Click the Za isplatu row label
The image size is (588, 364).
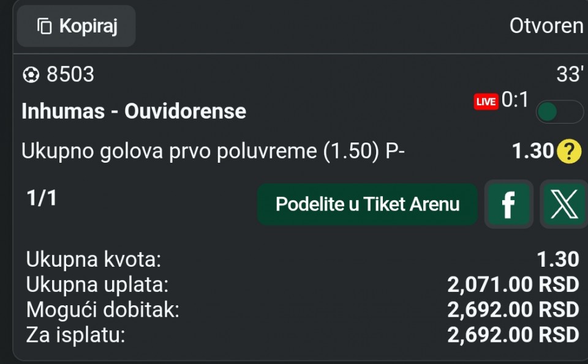75,335
